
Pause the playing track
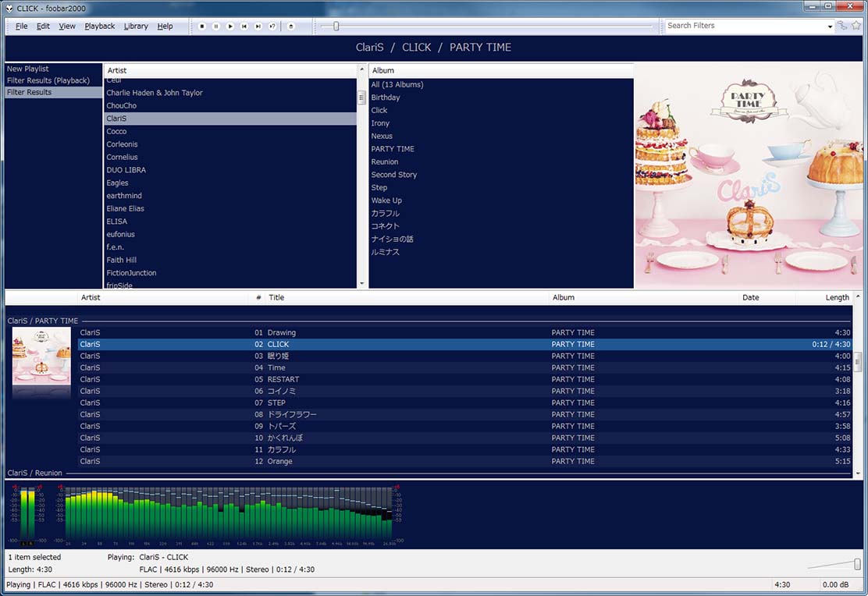(216, 26)
